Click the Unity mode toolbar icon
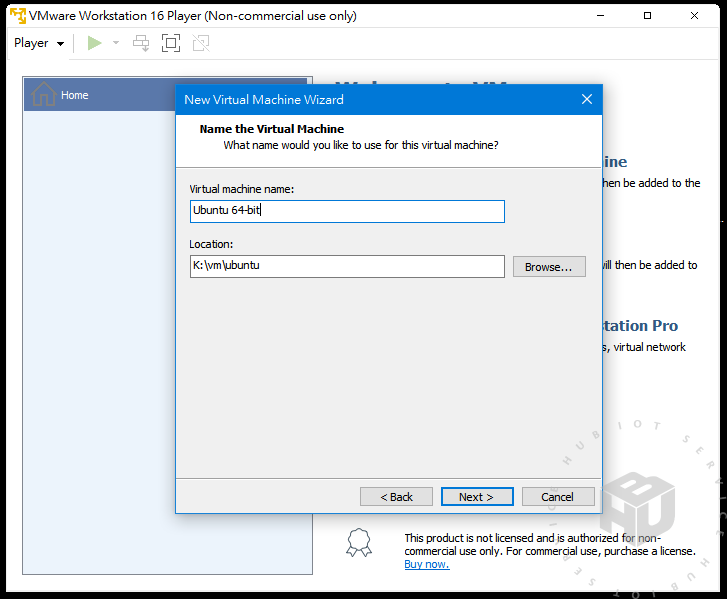Image resolution: width=727 pixels, height=599 pixels. [x=201, y=43]
